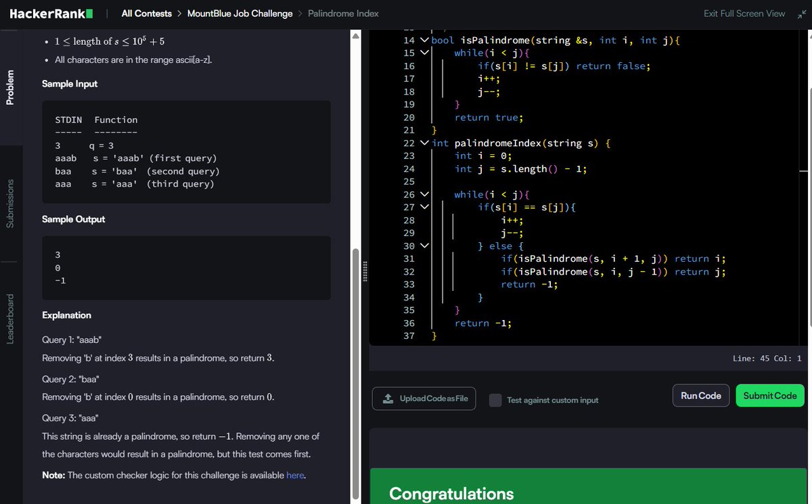Image resolution: width=812 pixels, height=504 pixels.
Task: Click the 'Sample Output' heading
Action: click(x=73, y=219)
